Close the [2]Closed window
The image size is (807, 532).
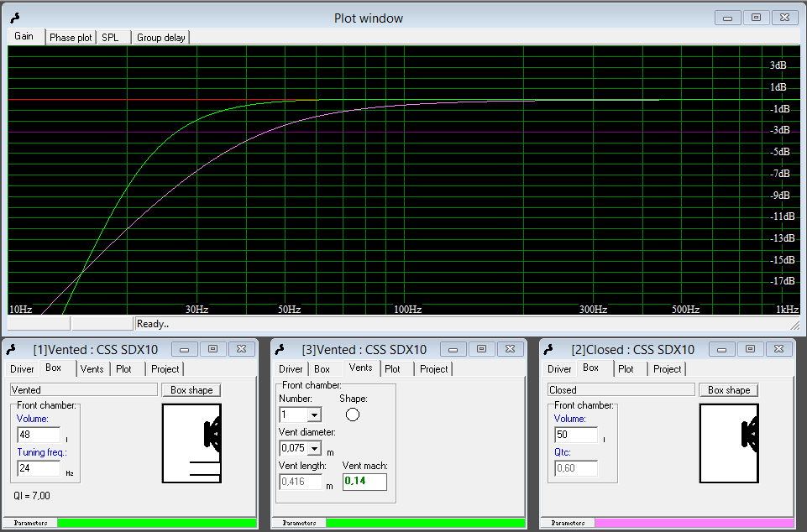tap(778, 349)
